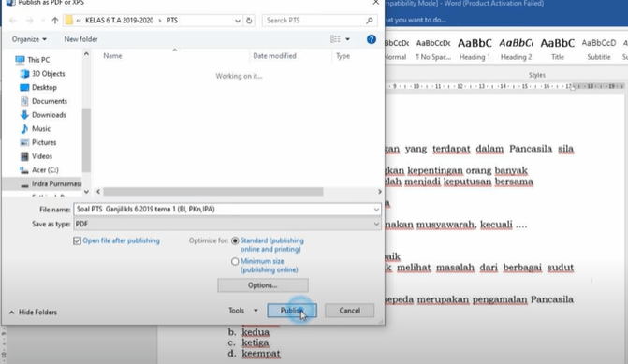Viewport: 628px width, 364px height.
Task: Refresh the PTS folder listing
Action: pos(249,21)
